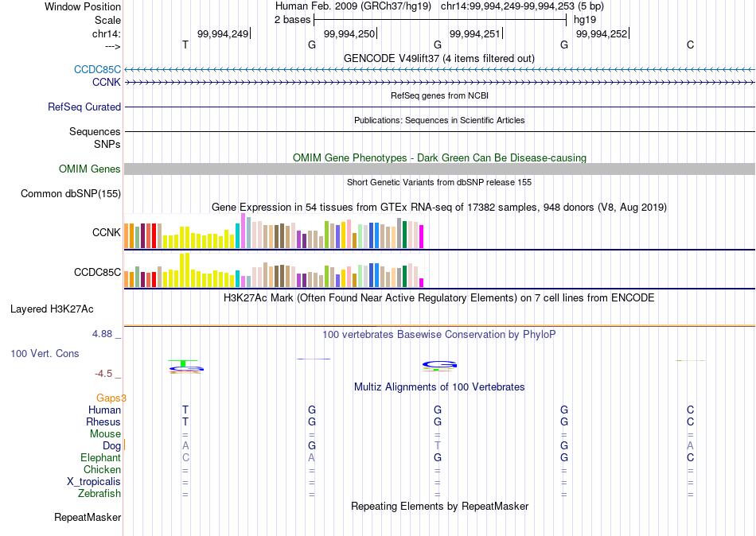
Task: Click the PhyloP logo with green T
Action: tap(185, 367)
